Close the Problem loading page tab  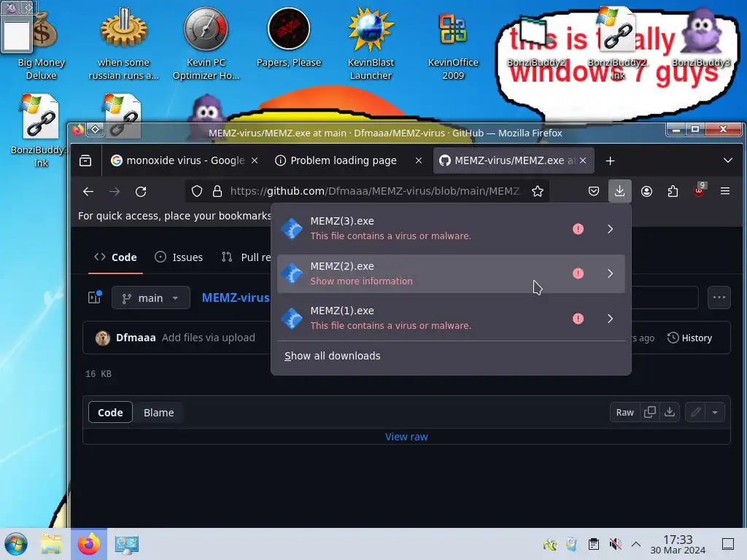click(x=419, y=160)
